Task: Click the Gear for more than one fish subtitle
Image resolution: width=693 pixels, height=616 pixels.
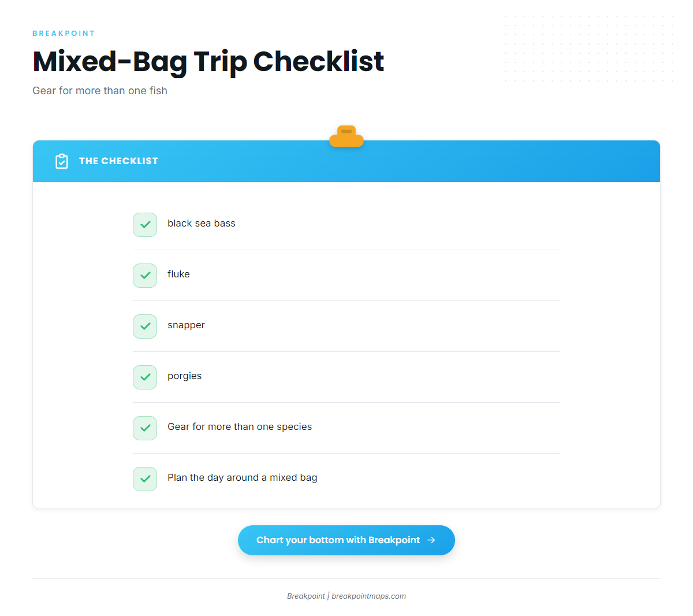Action: [100, 91]
